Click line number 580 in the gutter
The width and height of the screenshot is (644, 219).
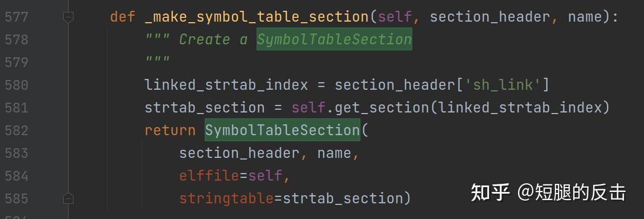tap(16, 85)
